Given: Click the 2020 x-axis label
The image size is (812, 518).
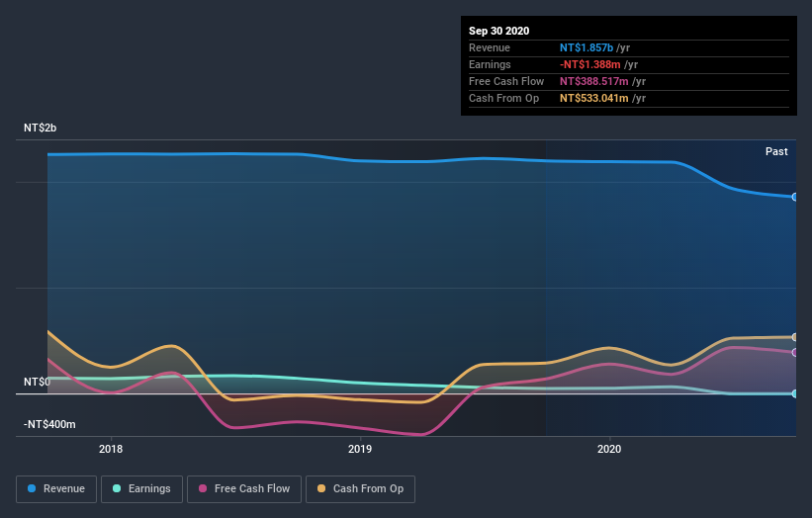Looking at the screenshot, I should (609, 449).
